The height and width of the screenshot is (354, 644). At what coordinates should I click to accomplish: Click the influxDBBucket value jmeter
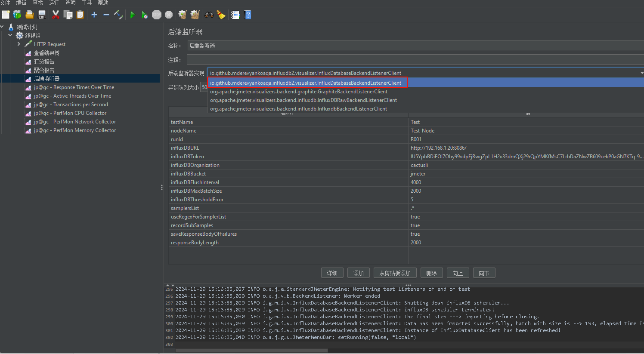418,174
